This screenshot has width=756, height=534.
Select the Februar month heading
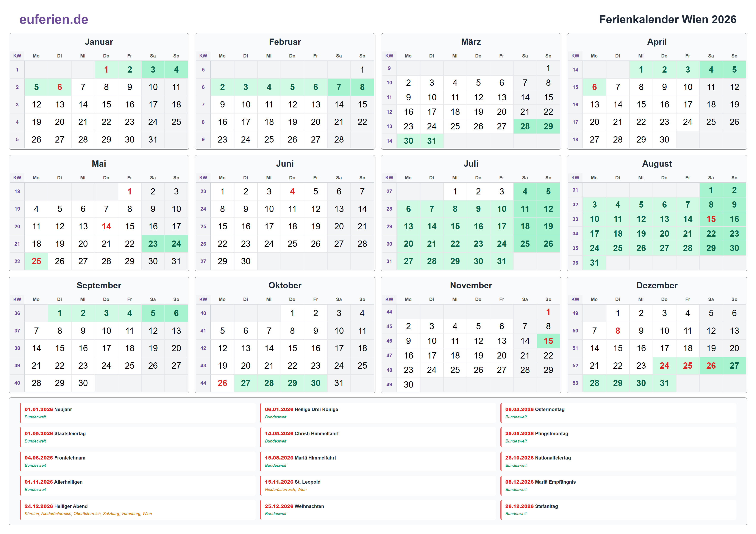(x=285, y=42)
